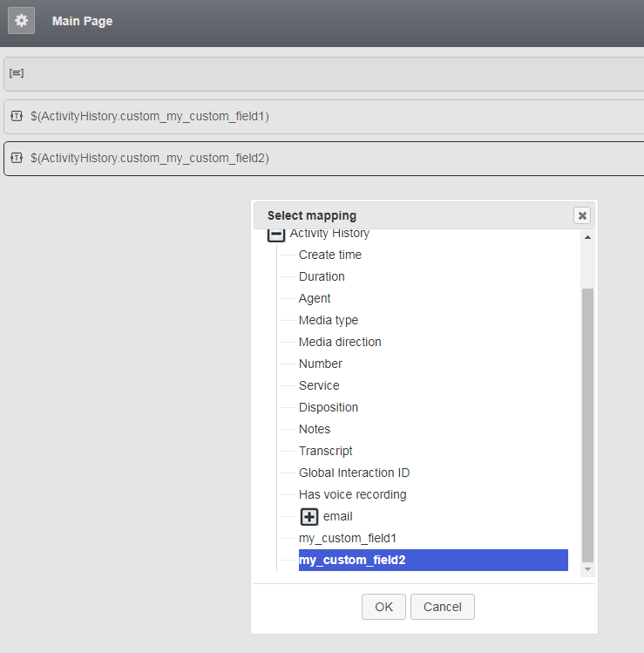The height and width of the screenshot is (653, 644).
Task: Click the label icon in first row
Action: point(17,74)
